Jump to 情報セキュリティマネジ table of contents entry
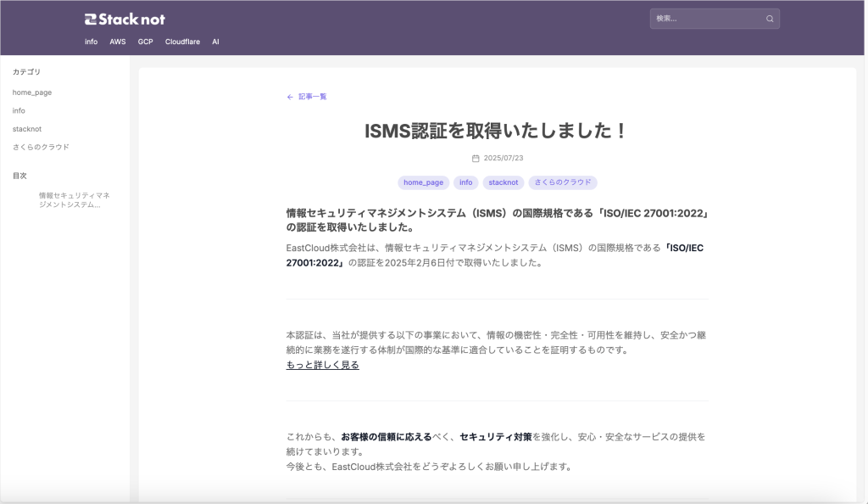The width and height of the screenshot is (868, 504). click(75, 199)
